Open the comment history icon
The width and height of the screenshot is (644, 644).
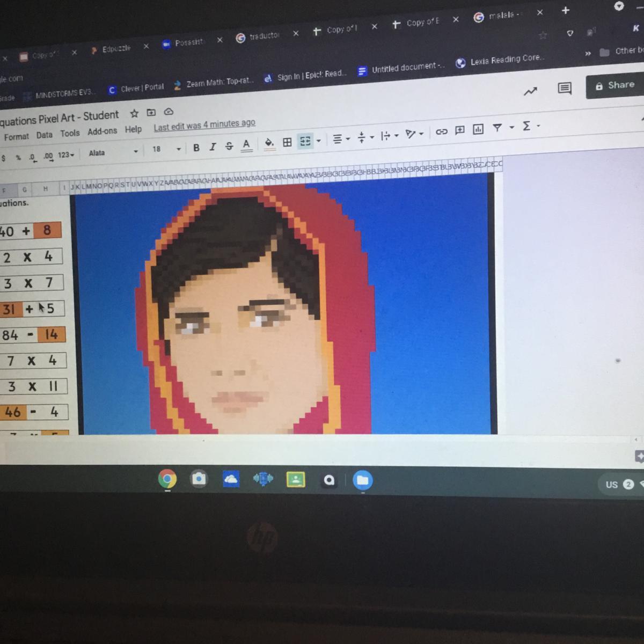565,89
